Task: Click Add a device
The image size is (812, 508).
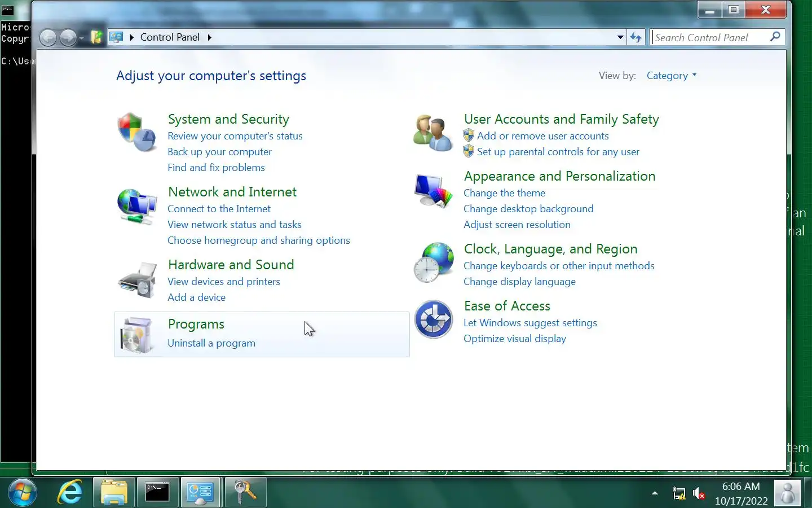Action: click(196, 297)
